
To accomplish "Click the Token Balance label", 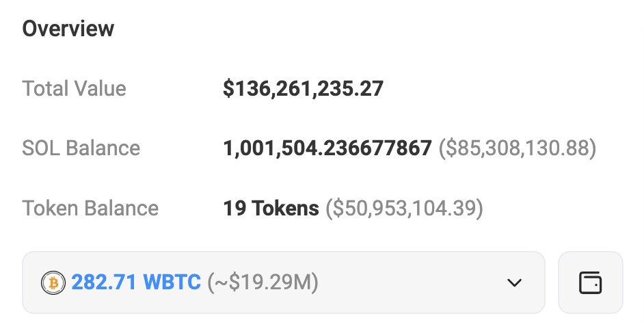I will [90, 208].
